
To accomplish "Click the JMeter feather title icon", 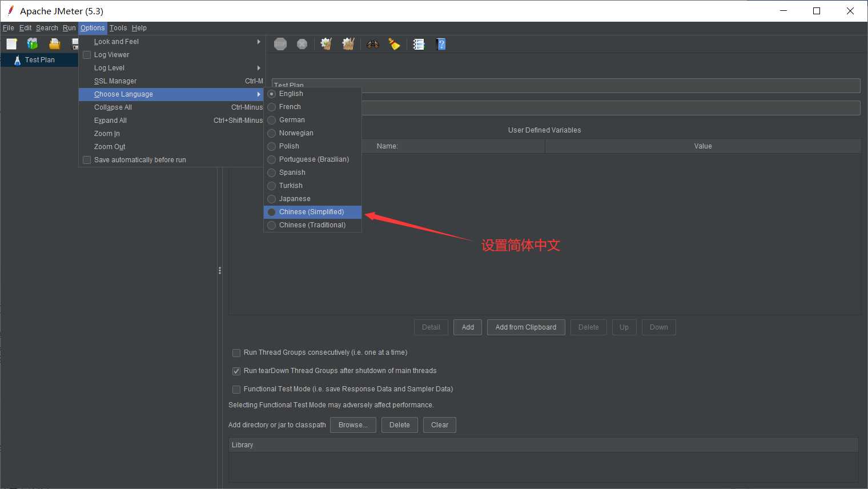I will (10, 11).
